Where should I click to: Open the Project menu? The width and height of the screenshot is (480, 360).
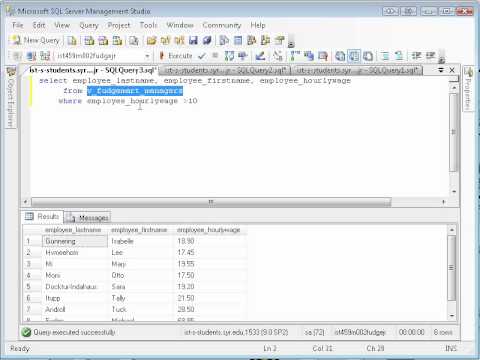point(119,25)
